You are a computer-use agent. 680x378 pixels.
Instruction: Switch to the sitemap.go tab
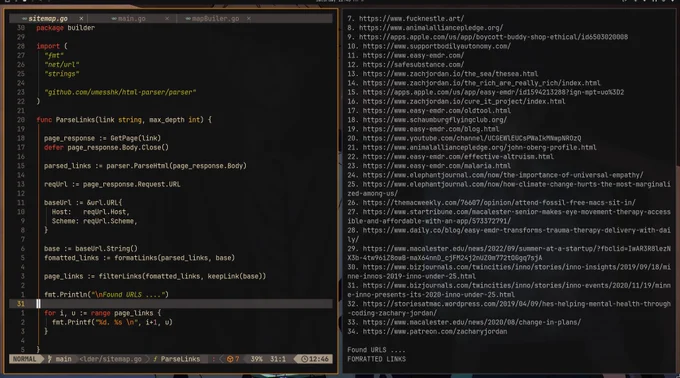coord(48,19)
